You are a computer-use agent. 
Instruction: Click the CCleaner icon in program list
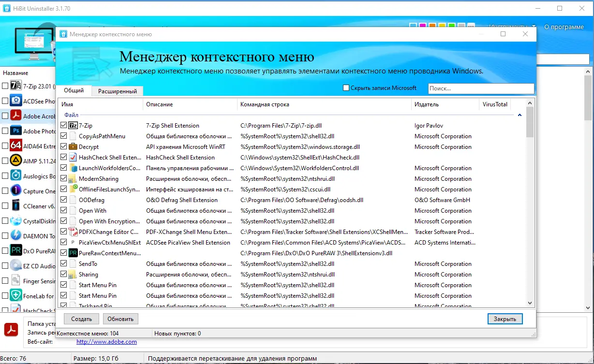click(16, 206)
